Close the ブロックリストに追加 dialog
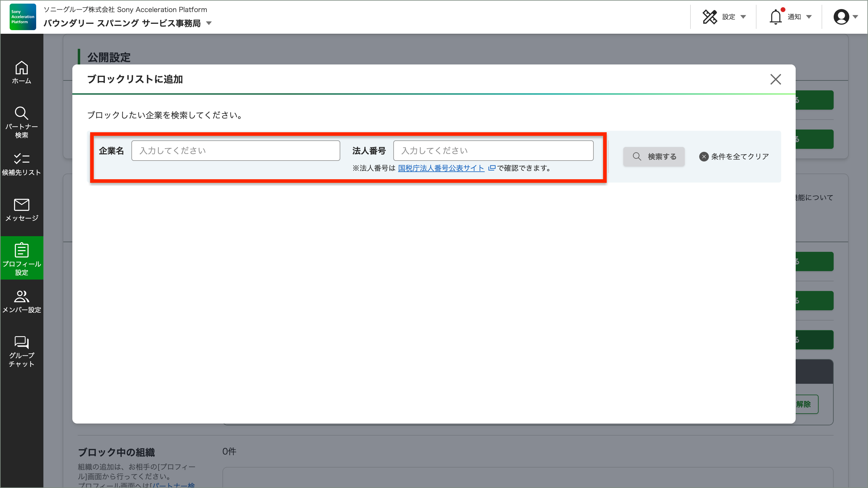Viewport: 868px width, 488px height. coord(776,79)
